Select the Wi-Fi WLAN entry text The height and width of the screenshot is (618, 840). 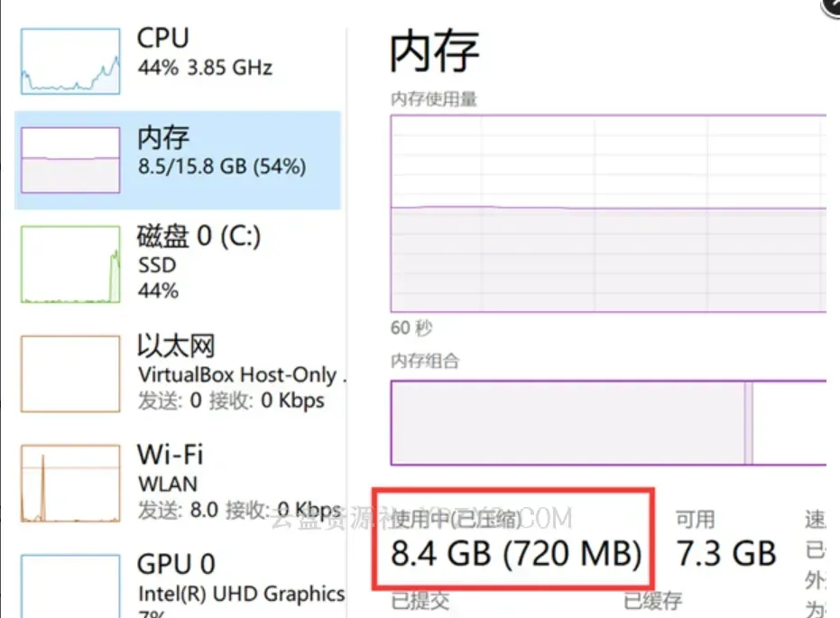point(168,483)
